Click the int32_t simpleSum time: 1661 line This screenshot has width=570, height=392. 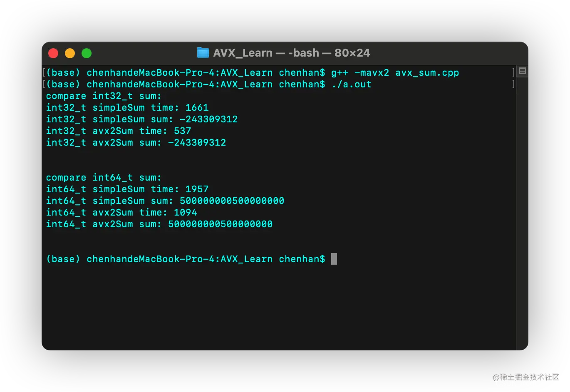tap(127, 108)
